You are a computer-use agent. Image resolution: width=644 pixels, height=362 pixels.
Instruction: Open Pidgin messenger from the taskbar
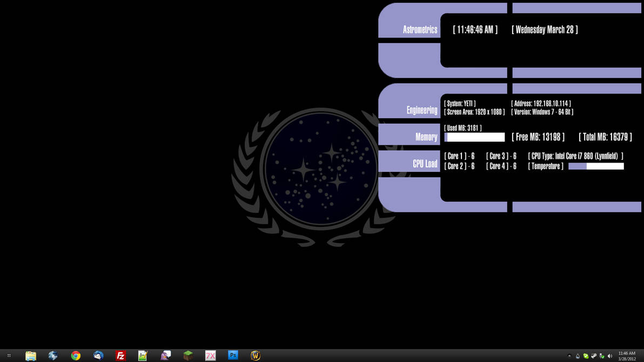(x=165, y=356)
